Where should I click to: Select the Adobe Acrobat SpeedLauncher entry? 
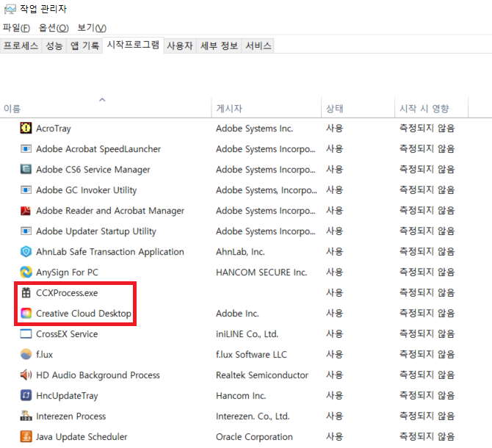coord(98,148)
